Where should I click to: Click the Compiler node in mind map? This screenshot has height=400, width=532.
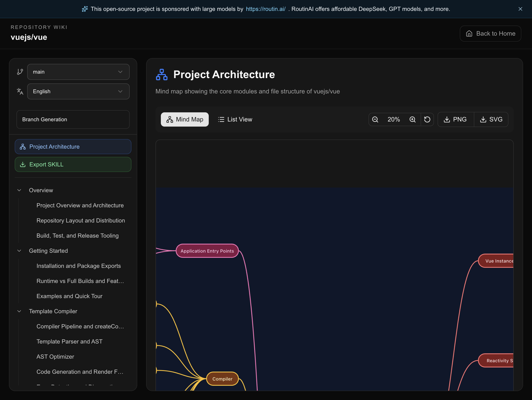[222, 379]
